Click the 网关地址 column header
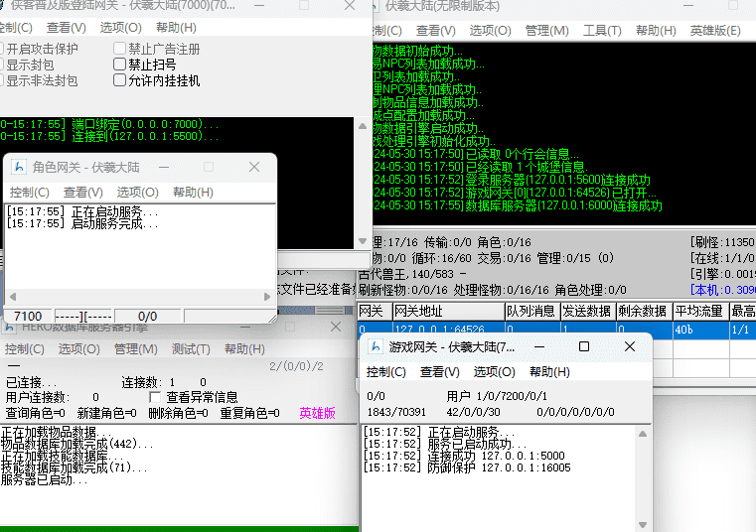 [449, 312]
